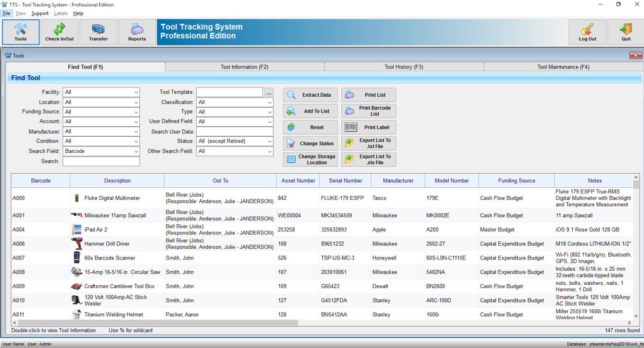Browse Tool Template with ellipsis button
This screenshot has height=348, width=644.
(x=269, y=92)
